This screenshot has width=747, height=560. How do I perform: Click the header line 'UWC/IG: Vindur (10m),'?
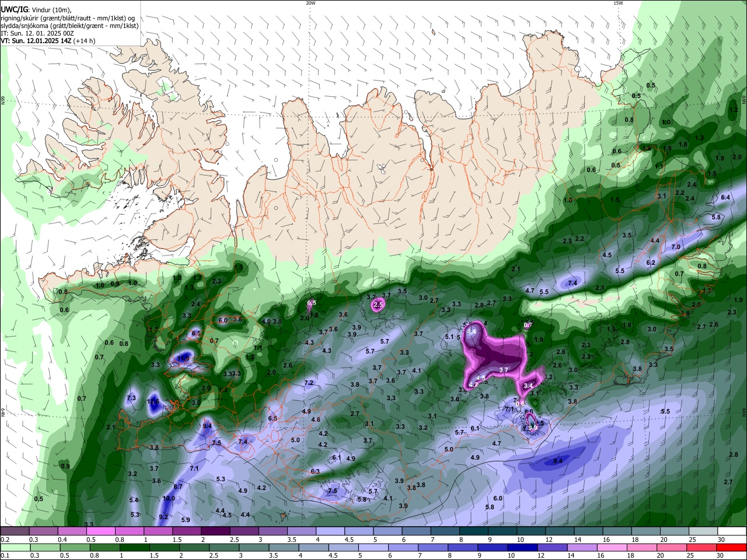pos(36,10)
